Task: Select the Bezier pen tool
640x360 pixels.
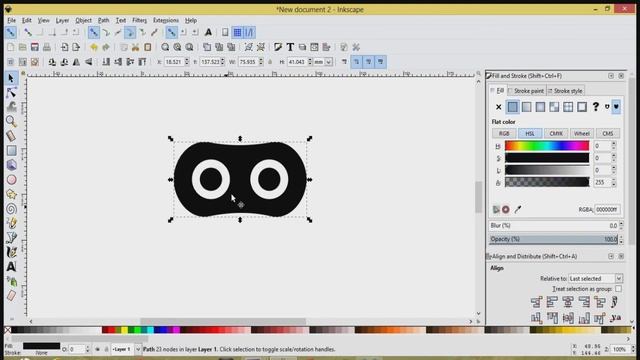Action: pyautogui.click(x=11, y=238)
